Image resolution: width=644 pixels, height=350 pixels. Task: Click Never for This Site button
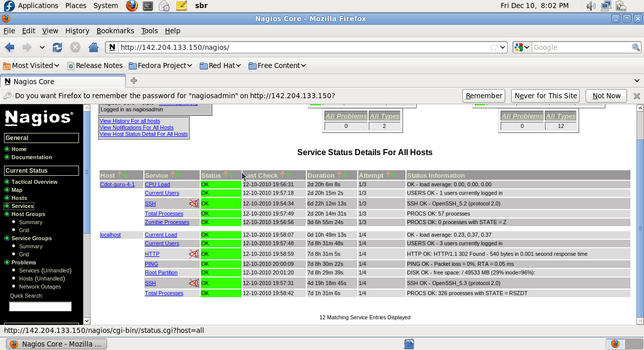pyautogui.click(x=545, y=96)
